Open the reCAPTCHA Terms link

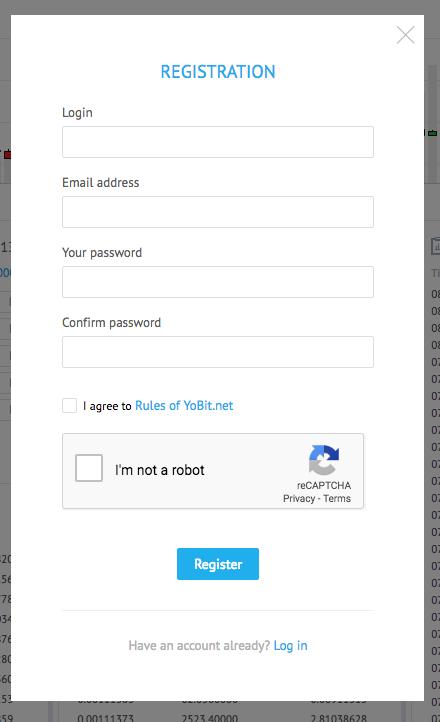tap(337, 499)
